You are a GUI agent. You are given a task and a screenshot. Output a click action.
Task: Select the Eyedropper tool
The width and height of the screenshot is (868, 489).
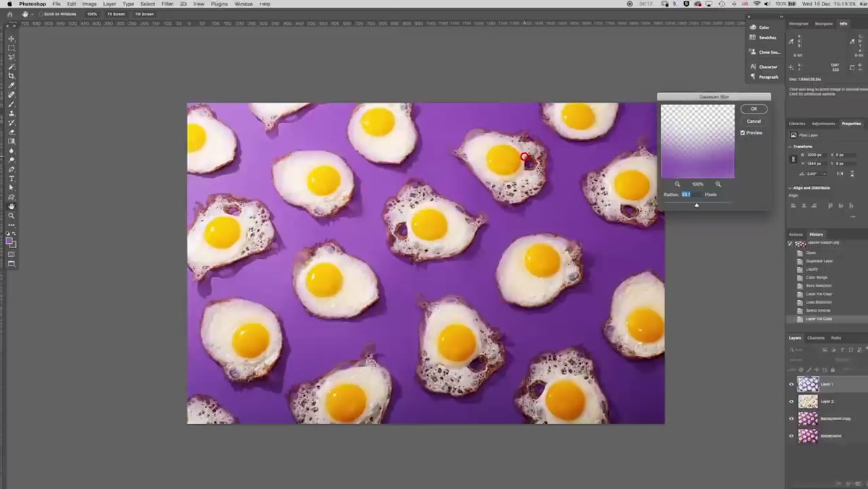click(11, 85)
